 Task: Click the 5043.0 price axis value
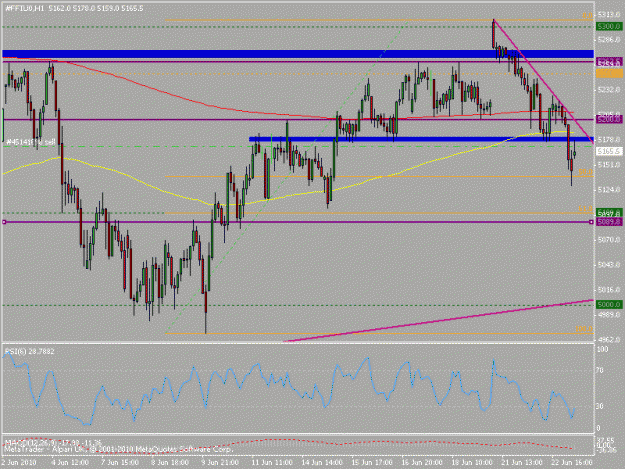[x=609, y=265]
